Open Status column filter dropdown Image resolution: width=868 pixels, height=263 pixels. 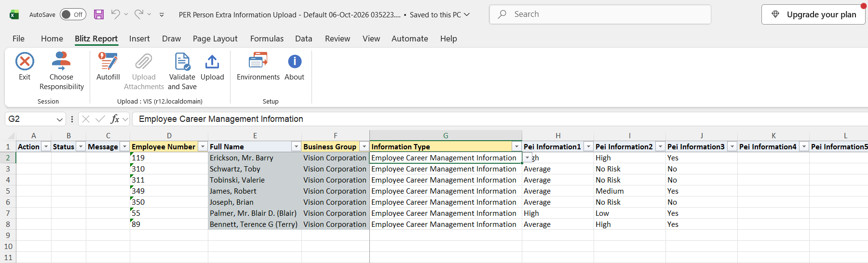tap(81, 146)
